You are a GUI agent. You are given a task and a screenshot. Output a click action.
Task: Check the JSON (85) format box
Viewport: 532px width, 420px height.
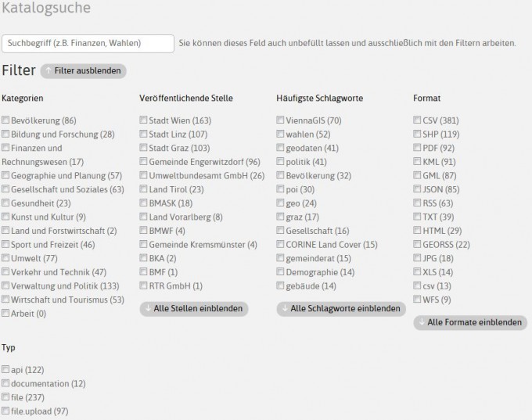pyautogui.click(x=417, y=188)
